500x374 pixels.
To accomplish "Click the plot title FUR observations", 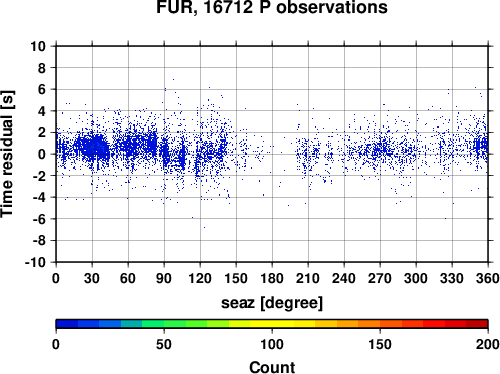I will tap(272, 7).
